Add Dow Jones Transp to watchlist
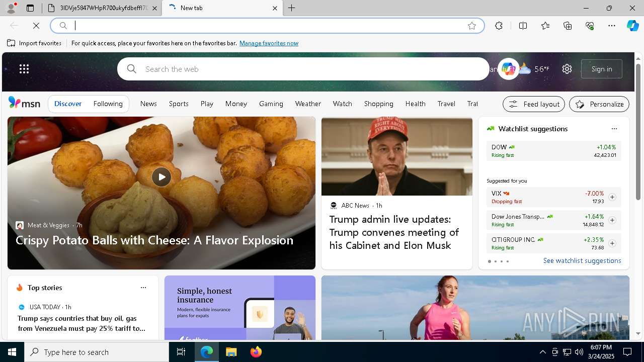The height and width of the screenshot is (362, 644). (612, 220)
